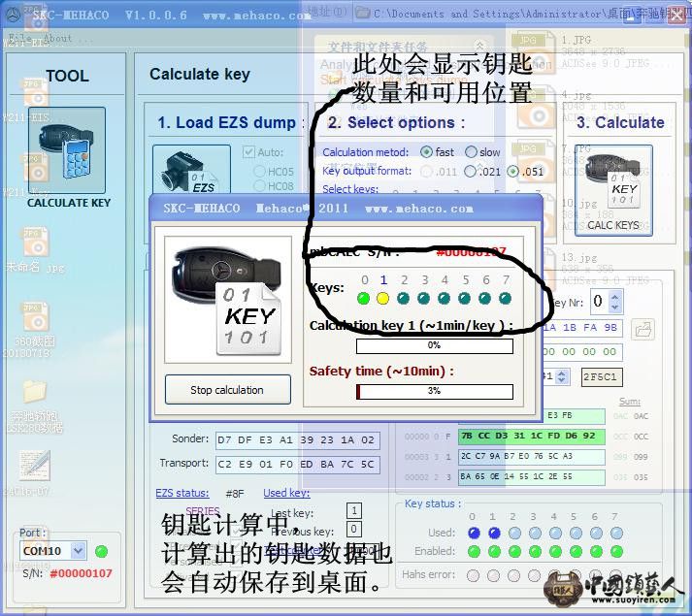Click the Used indicator for key 0
Screen dimensions: 692x616
[474, 533]
